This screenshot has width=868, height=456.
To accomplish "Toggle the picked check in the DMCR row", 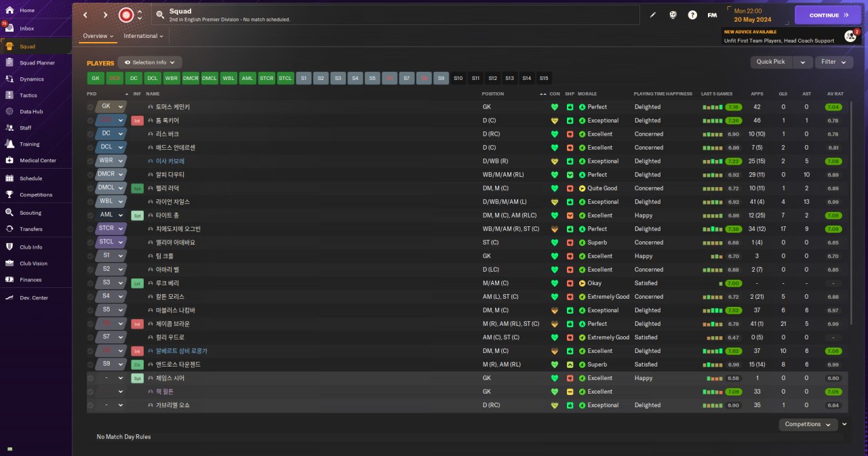I will (x=91, y=175).
